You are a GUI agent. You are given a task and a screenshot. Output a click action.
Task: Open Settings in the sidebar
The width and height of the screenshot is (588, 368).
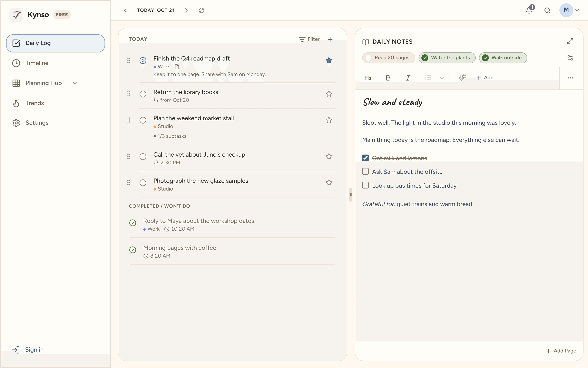click(55, 123)
